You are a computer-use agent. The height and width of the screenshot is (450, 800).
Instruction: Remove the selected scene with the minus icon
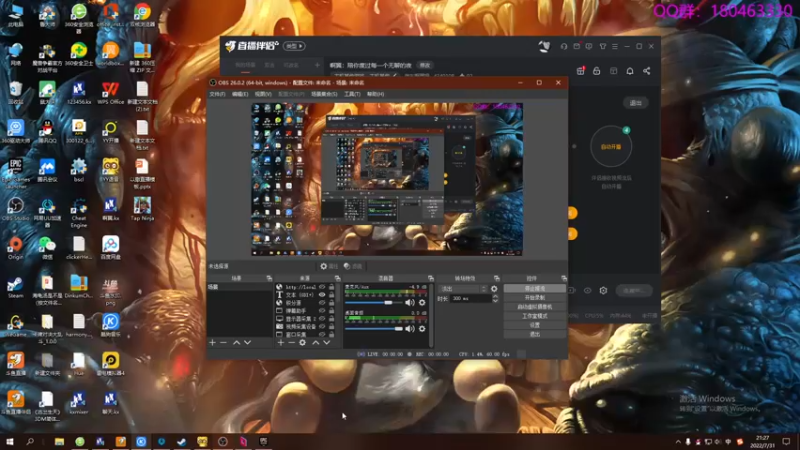coord(223,342)
